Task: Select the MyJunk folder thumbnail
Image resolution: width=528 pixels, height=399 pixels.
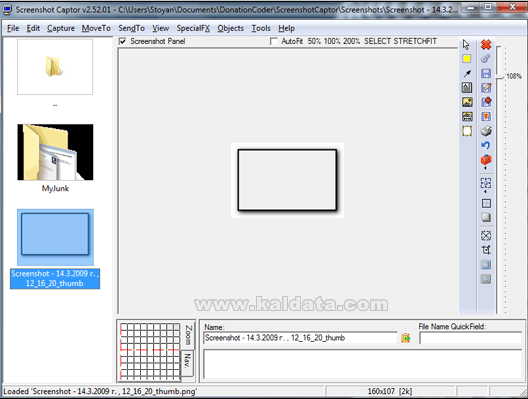Action: (55, 152)
